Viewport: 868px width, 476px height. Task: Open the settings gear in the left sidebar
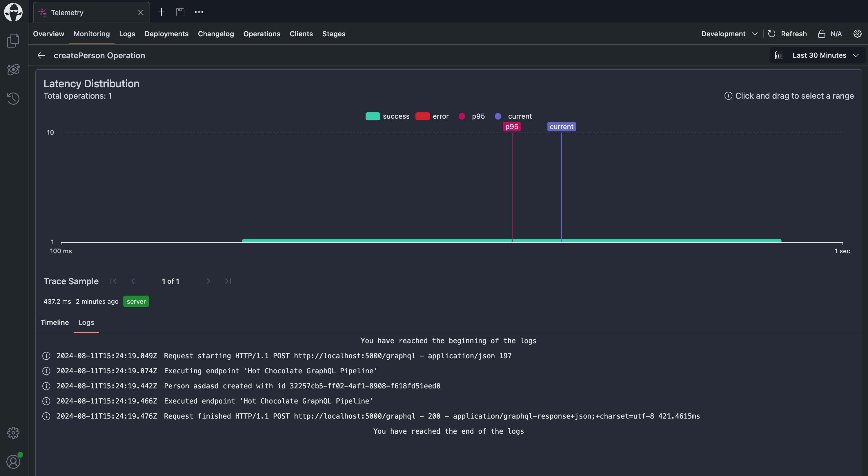pos(13,432)
